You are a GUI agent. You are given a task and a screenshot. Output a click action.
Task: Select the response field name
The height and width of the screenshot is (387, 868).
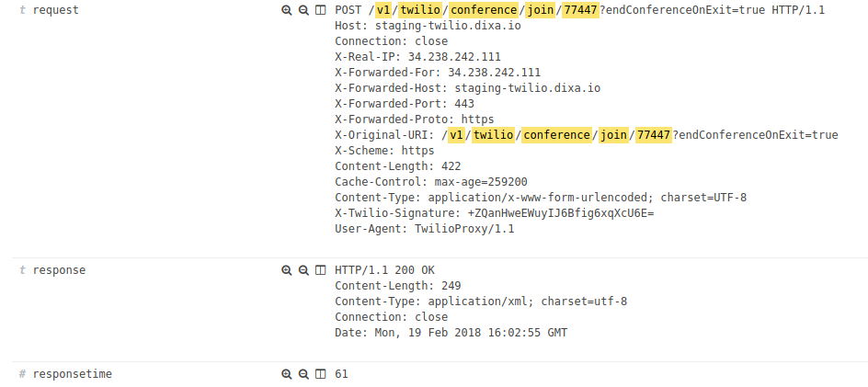click(x=59, y=270)
